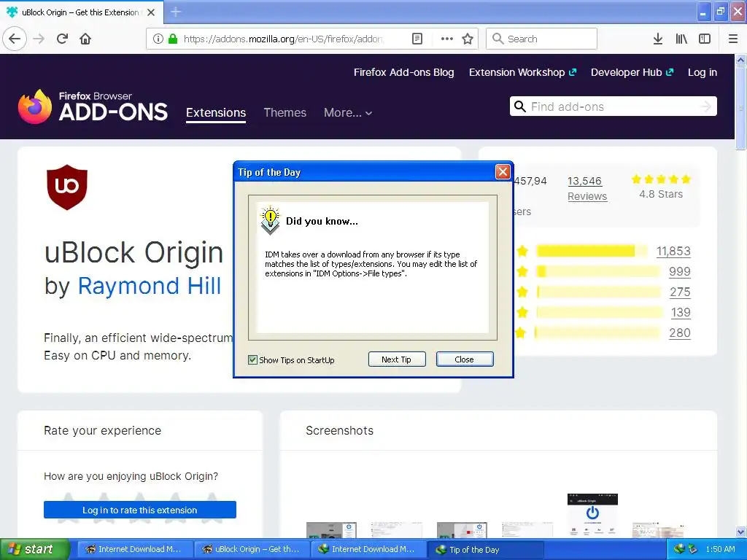
Task: Click Log in at top right
Action: (x=703, y=72)
